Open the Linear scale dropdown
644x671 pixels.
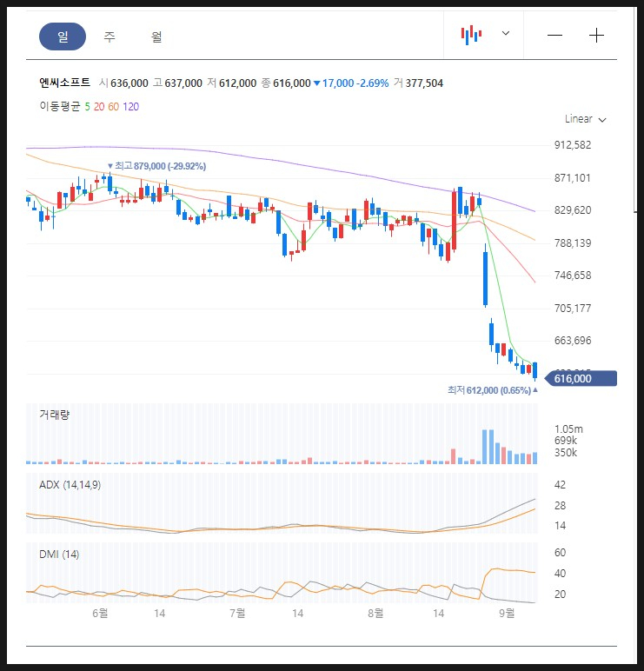click(585, 119)
